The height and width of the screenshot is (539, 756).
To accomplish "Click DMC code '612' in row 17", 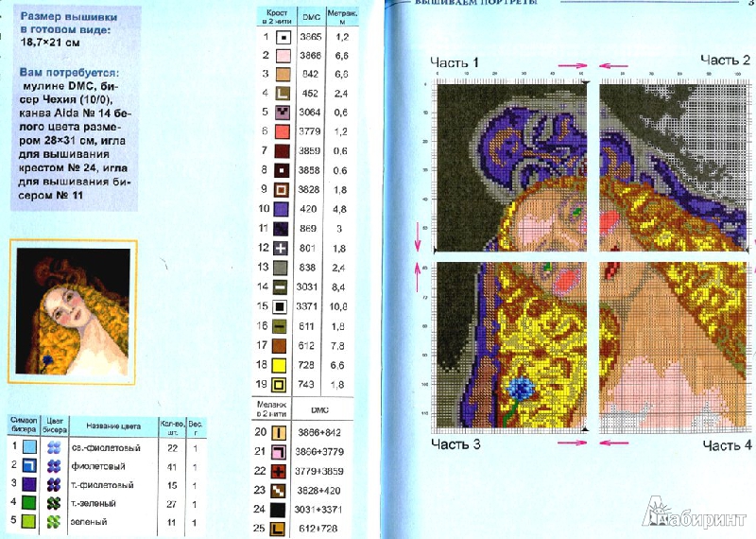I will (306, 345).
